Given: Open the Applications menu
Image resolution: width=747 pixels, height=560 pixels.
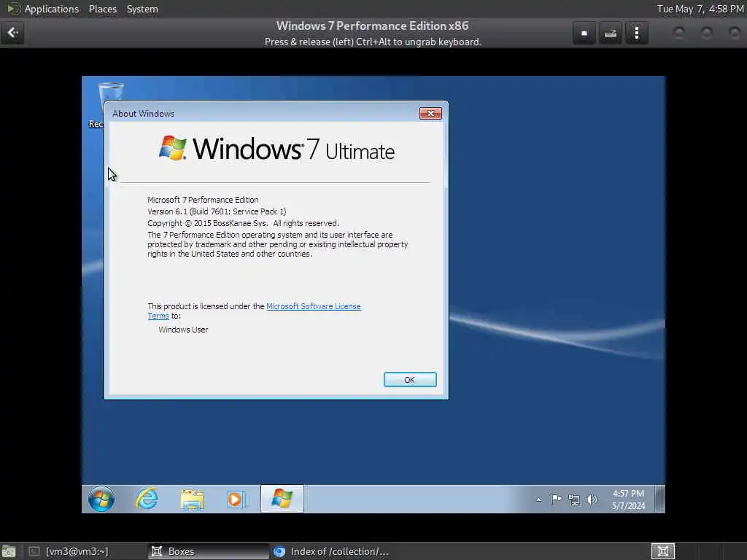Looking at the screenshot, I should [52, 9].
